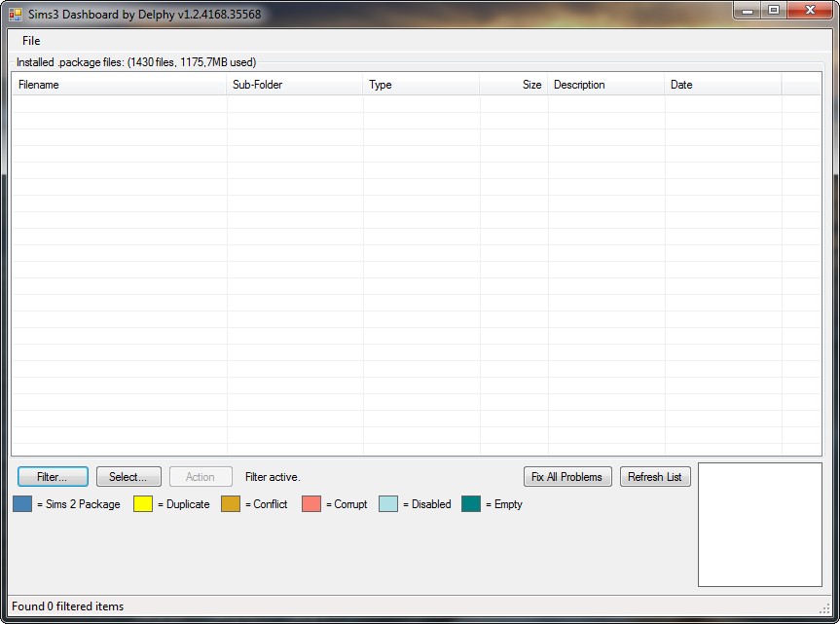Click the '= Conflict' legend label

point(267,504)
